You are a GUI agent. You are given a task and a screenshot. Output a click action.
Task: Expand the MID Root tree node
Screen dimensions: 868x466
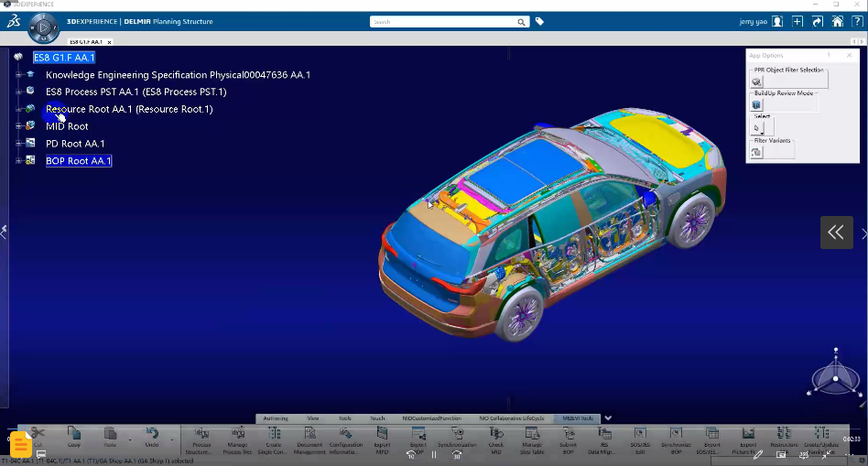tap(18, 126)
